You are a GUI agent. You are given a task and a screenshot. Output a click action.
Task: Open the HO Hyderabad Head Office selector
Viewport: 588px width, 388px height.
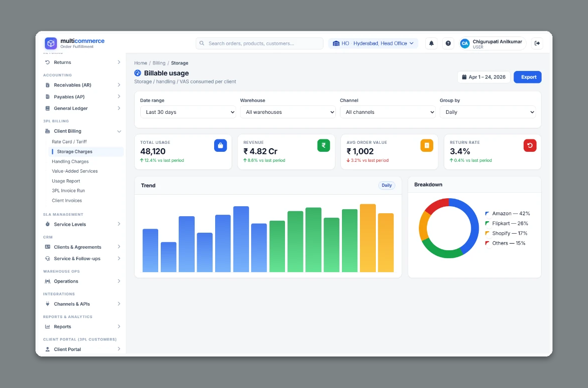373,43
